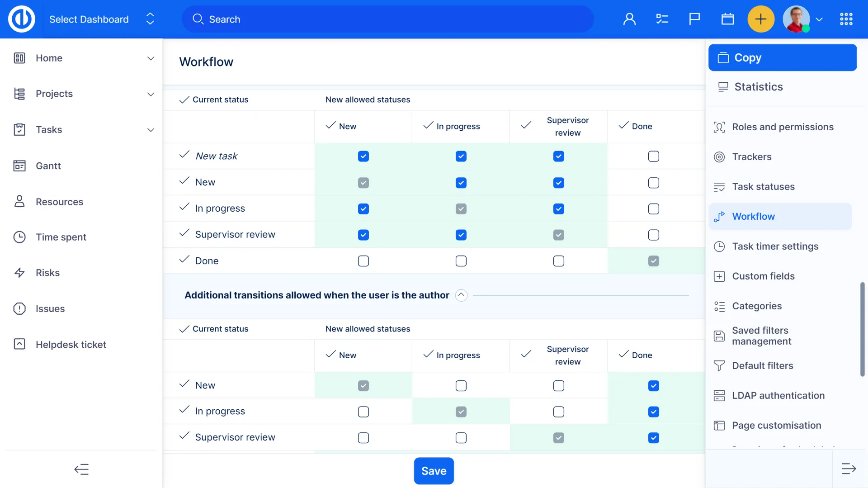Open the nine-dot apps grid menu
Viewport: 868px width, 488px height.
(x=846, y=19)
